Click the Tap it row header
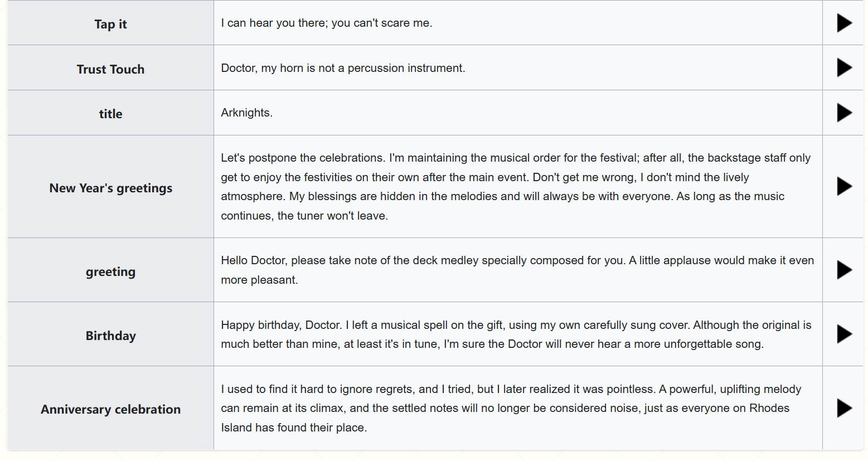The height and width of the screenshot is (461, 868). point(110,24)
